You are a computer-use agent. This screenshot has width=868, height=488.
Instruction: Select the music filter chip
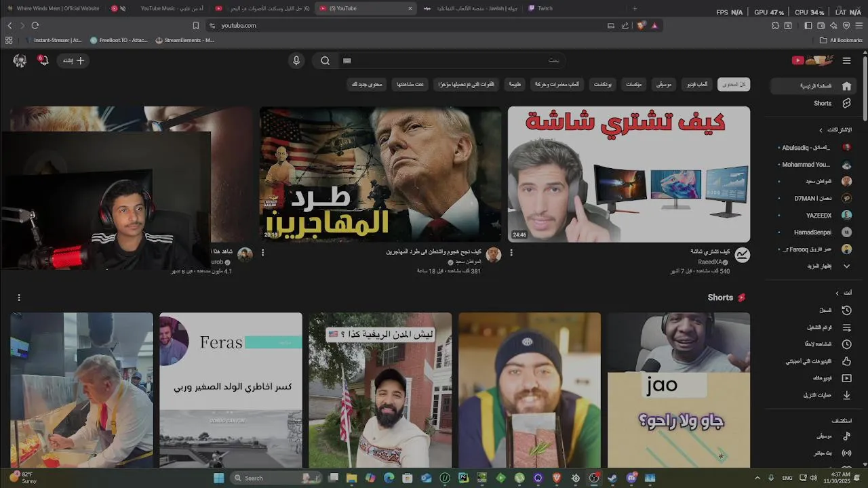663,85
